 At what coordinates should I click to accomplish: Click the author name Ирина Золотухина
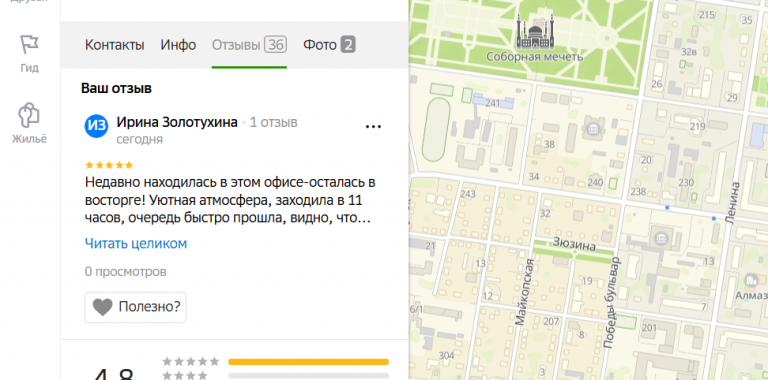click(x=177, y=122)
